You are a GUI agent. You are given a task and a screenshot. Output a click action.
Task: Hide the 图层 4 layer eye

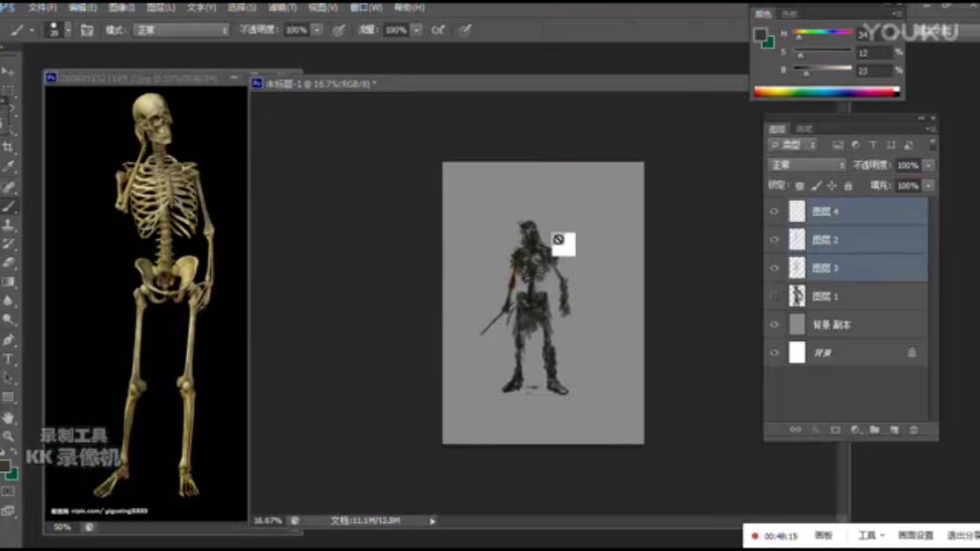click(x=775, y=212)
